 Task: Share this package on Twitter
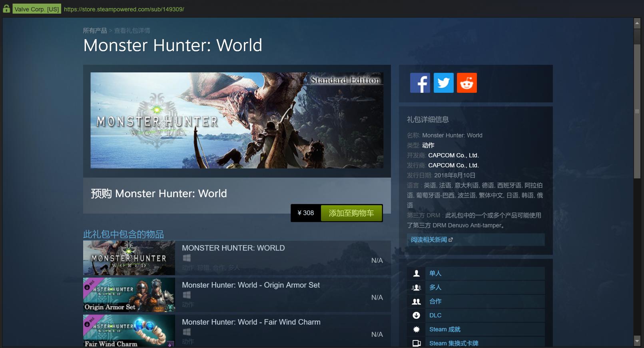coord(444,83)
